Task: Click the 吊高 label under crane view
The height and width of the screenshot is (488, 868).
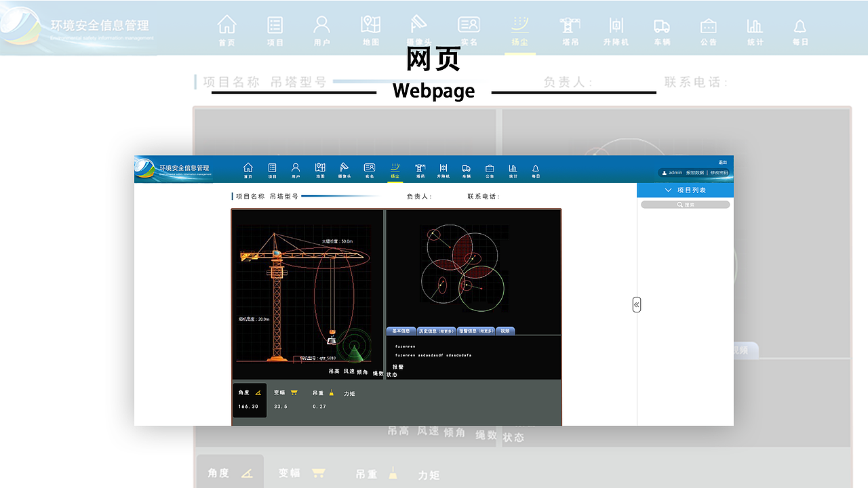Action: [334, 371]
